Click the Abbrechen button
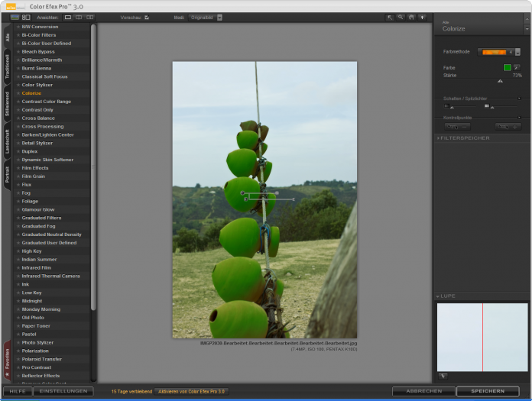The image size is (532, 401). click(x=423, y=391)
